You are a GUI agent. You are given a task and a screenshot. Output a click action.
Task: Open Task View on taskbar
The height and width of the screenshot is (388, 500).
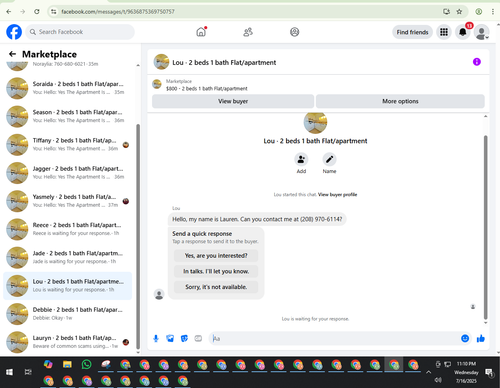28,372
